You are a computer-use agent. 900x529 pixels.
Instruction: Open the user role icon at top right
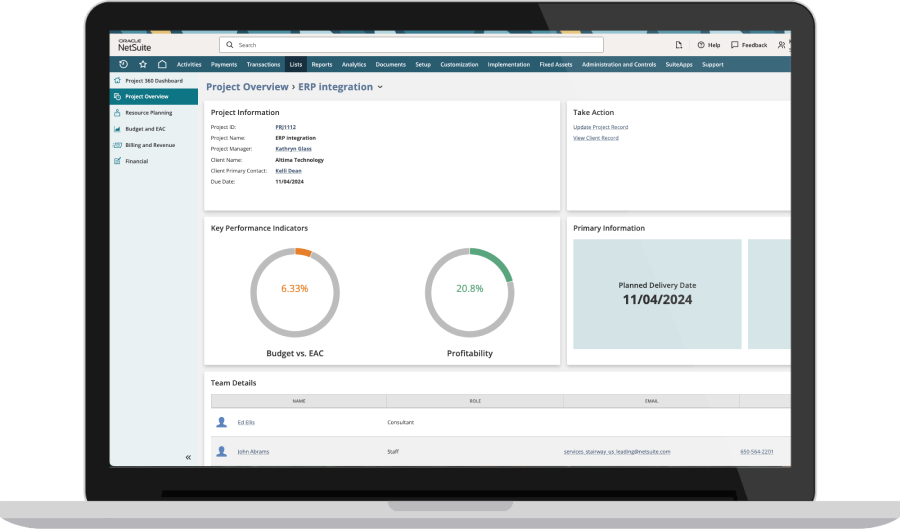tap(781, 45)
